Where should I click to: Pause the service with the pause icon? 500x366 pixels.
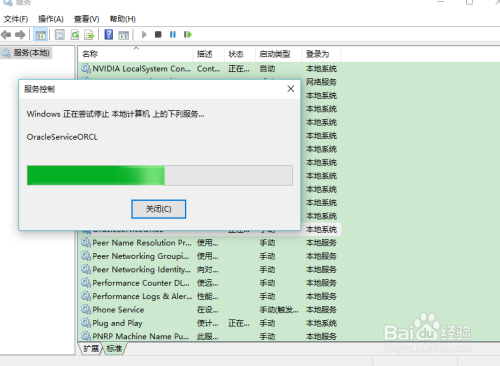(173, 34)
